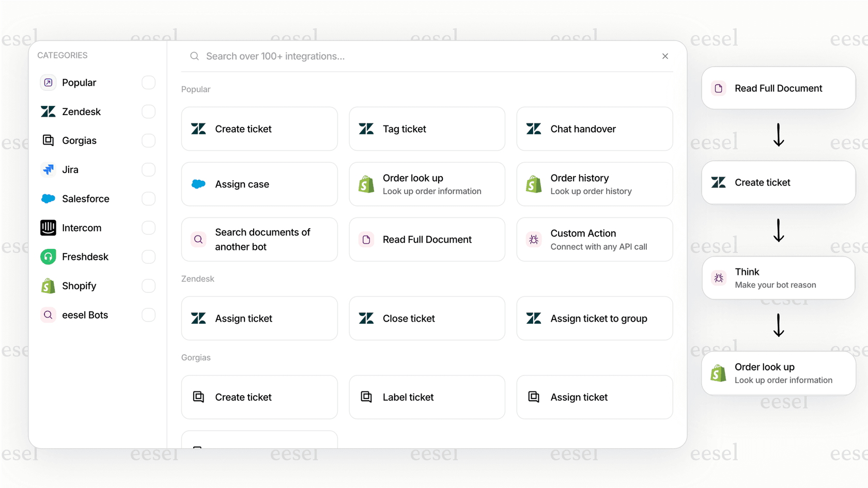The height and width of the screenshot is (488, 868).
Task: Click the Freshdesk headset icon
Action: tap(48, 256)
